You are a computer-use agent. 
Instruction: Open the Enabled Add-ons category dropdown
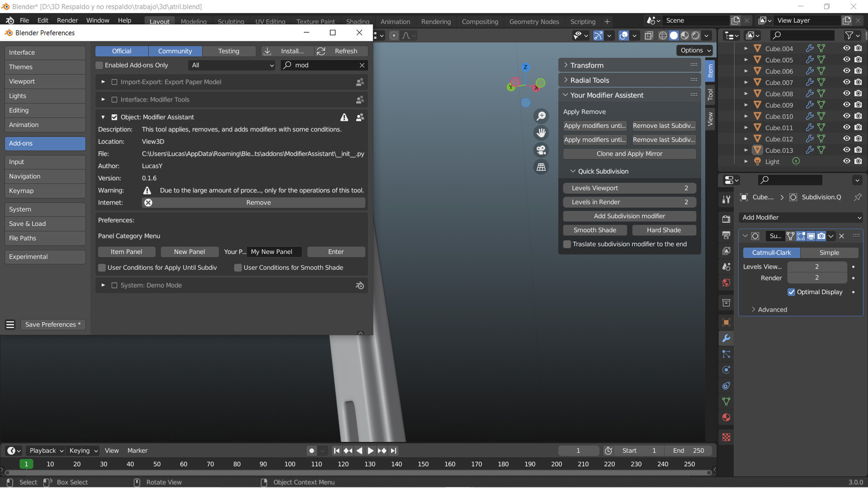(x=231, y=65)
